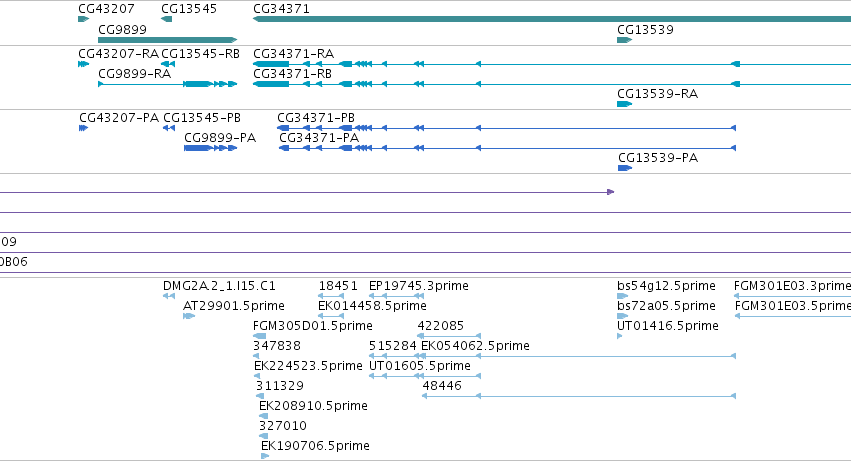Select the CG43207 gene feature label
The width and height of the screenshot is (851, 461).
pyautogui.click(x=106, y=9)
